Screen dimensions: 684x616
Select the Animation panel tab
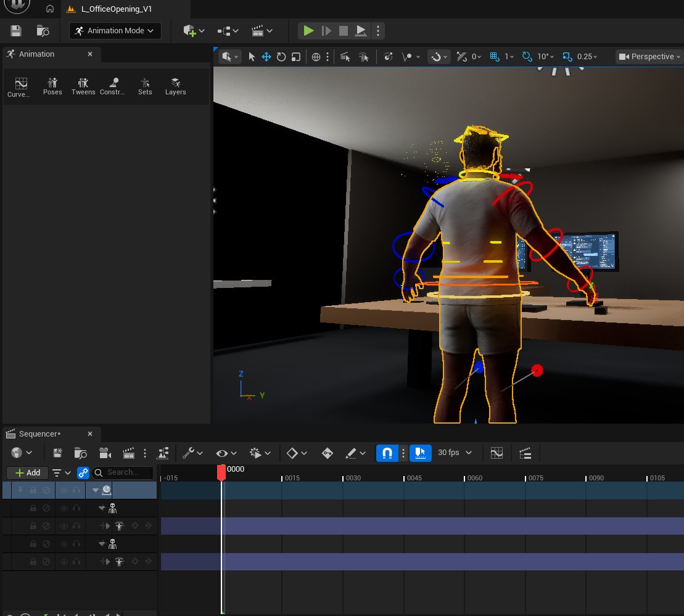click(36, 54)
